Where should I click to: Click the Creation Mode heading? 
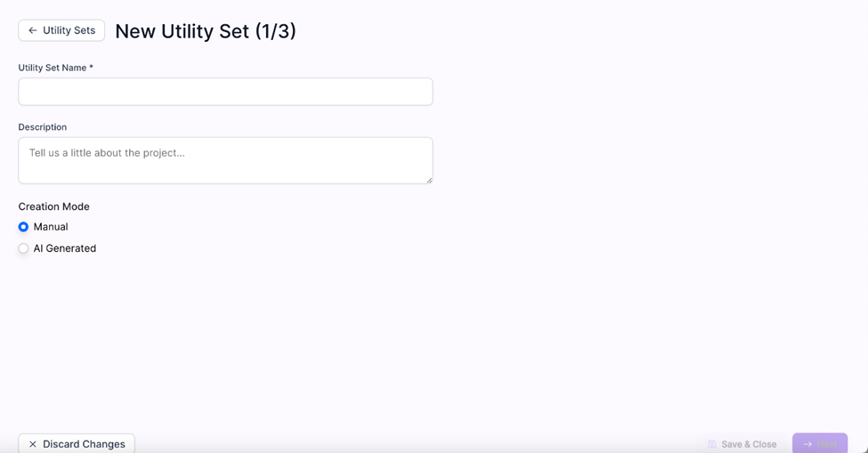[53, 206]
